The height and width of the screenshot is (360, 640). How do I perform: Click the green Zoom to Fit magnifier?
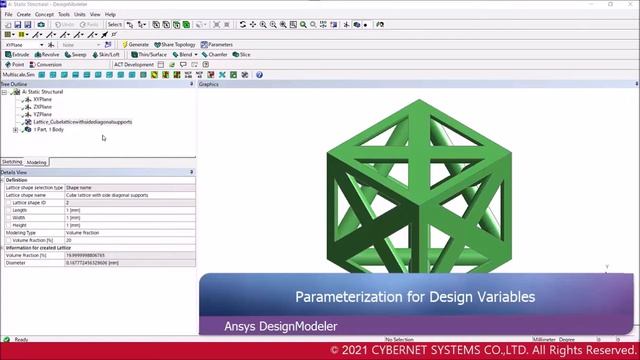tap(303, 24)
